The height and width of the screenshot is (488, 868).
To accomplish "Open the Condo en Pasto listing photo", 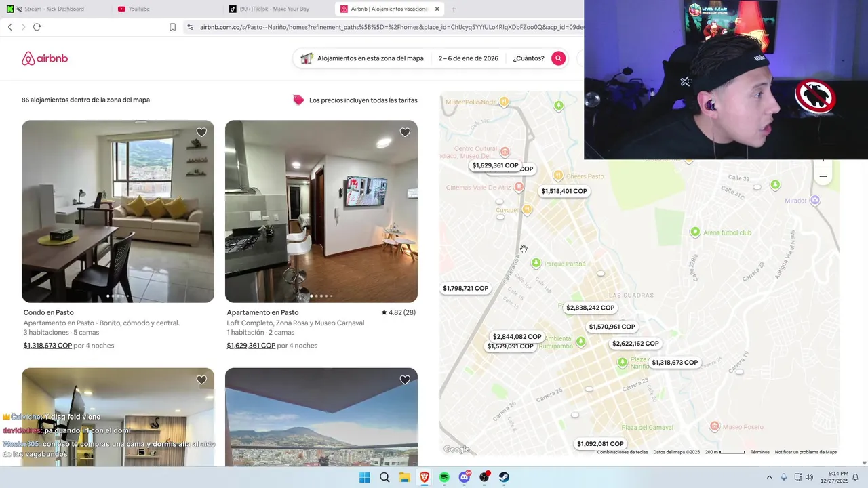I will point(118,211).
